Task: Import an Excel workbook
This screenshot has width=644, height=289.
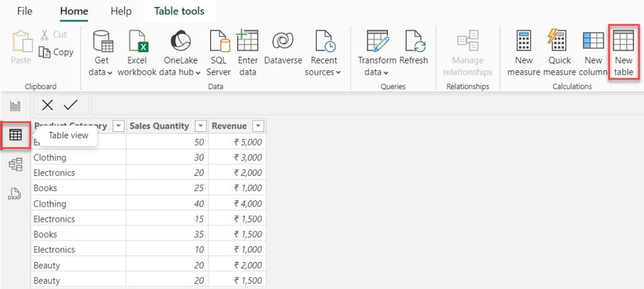Action: coord(136,53)
